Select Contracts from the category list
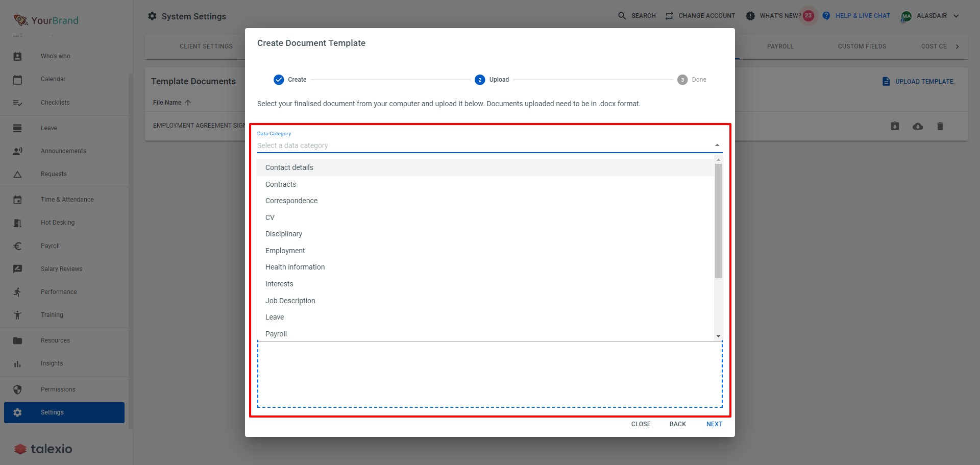 point(485,184)
